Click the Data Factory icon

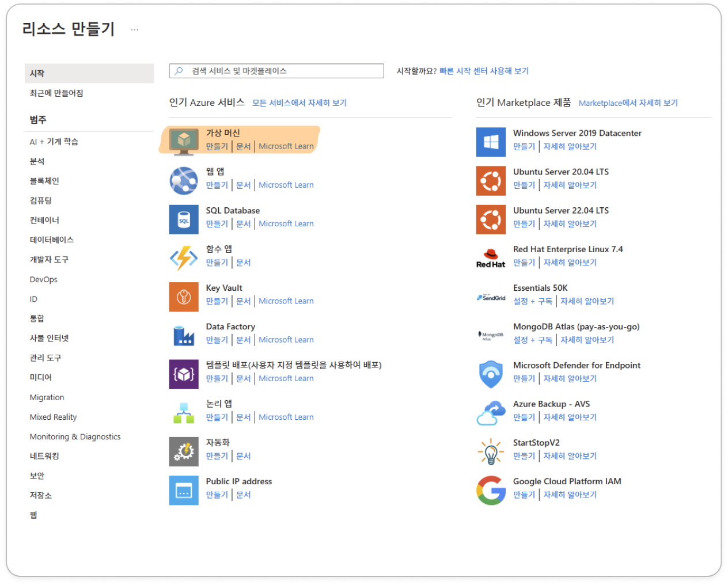tap(184, 335)
